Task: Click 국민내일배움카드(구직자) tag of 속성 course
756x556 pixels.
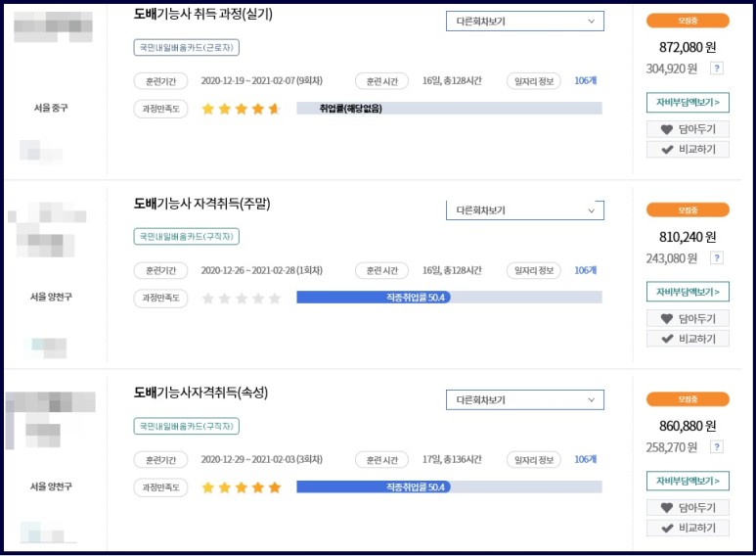Action: coord(186,426)
